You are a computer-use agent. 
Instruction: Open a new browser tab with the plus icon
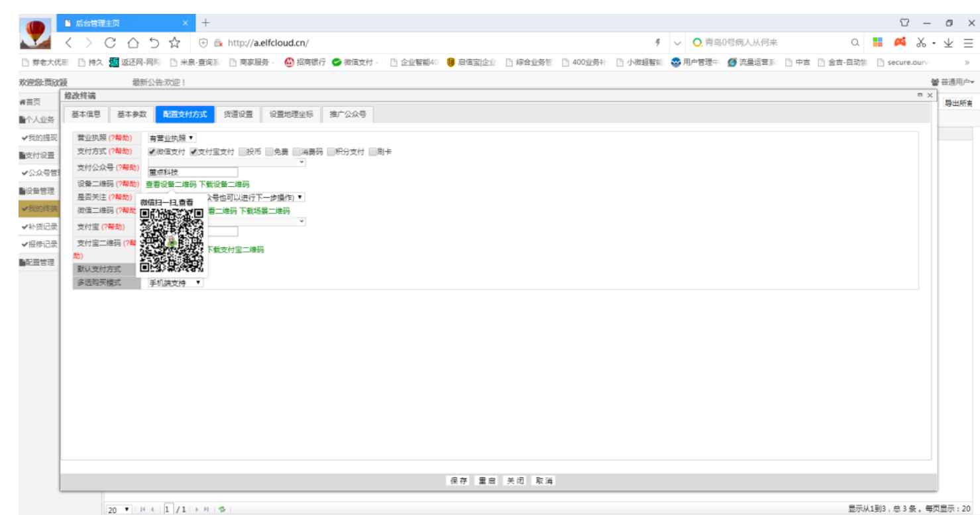(x=206, y=23)
